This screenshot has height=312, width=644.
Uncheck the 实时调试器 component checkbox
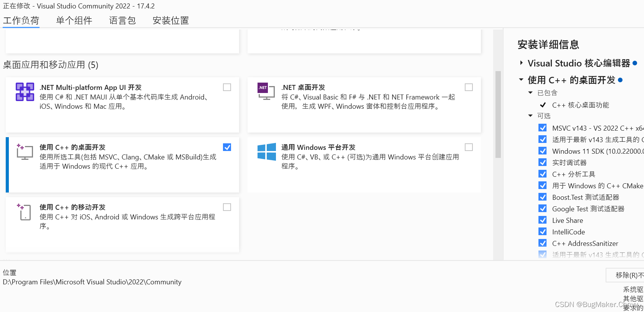(x=543, y=162)
